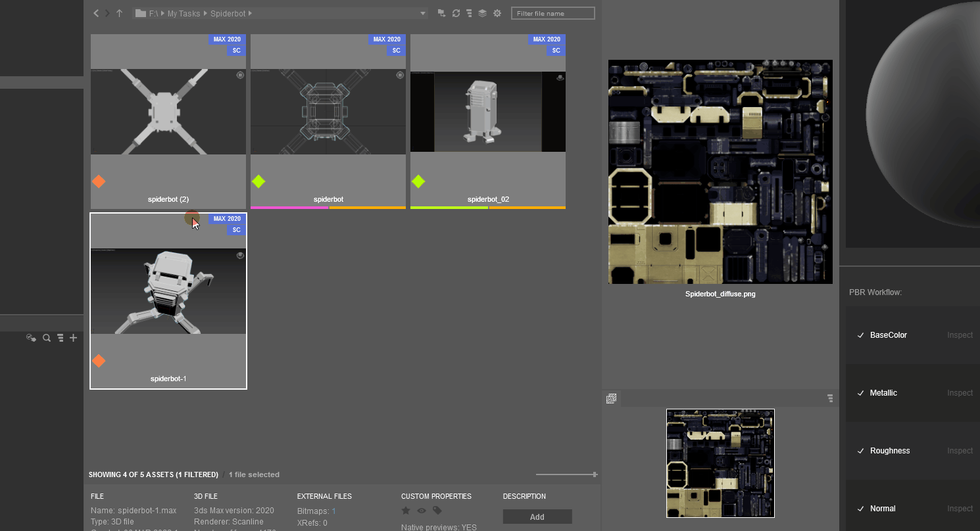The height and width of the screenshot is (531, 980).
Task: Click the texture panel icon beside the preview
Action: (611, 398)
